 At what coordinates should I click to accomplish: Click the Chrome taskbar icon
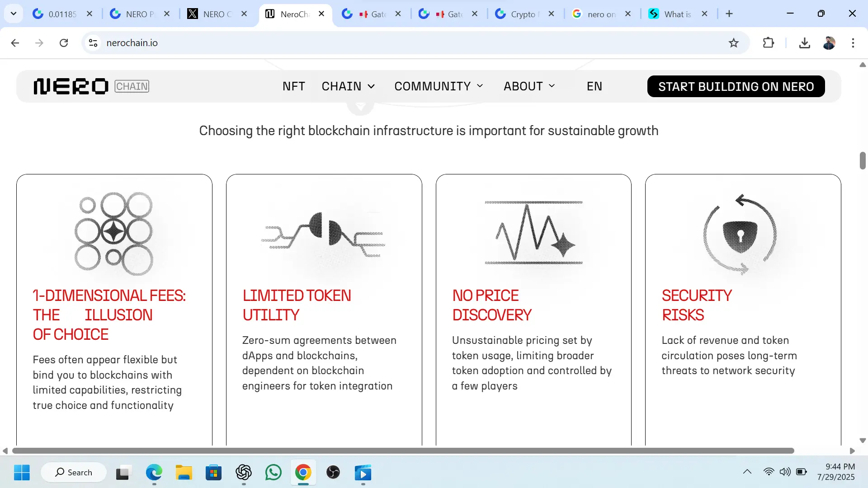click(x=303, y=473)
